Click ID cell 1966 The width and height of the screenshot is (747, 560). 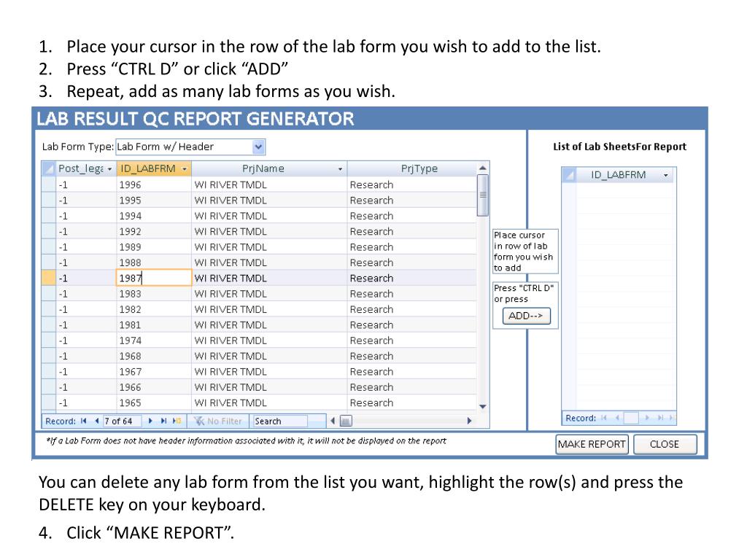(x=153, y=388)
